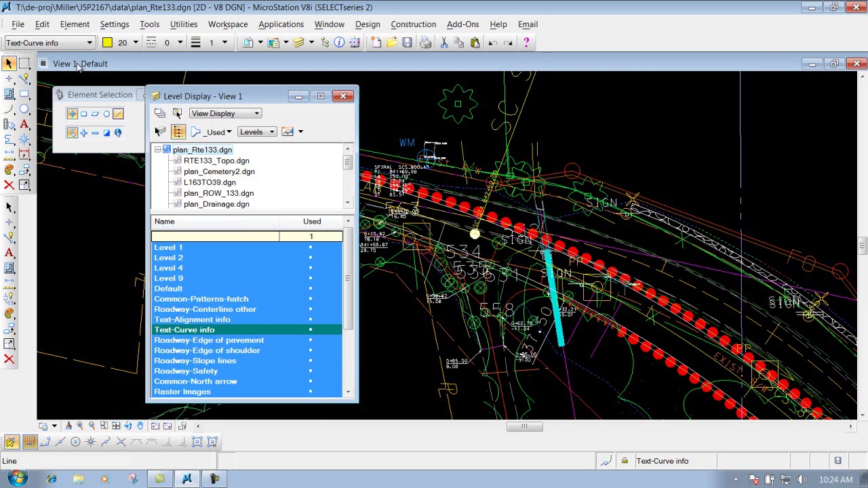Click the Cut scissors icon

(444, 43)
